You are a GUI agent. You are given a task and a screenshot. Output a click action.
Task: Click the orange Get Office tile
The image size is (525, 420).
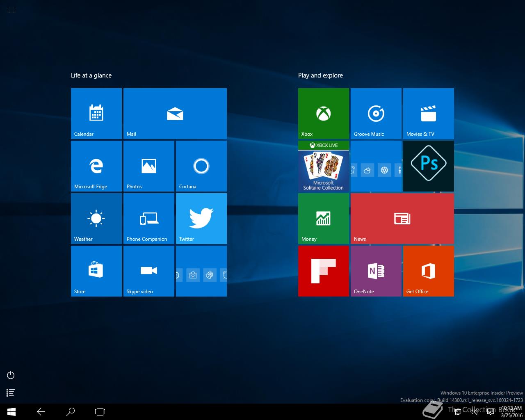pyautogui.click(x=429, y=271)
